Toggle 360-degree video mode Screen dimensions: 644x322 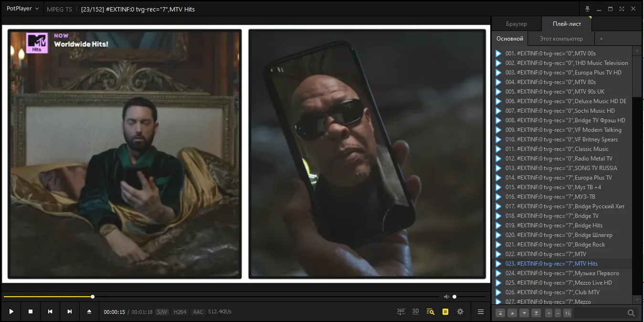(401, 311)
